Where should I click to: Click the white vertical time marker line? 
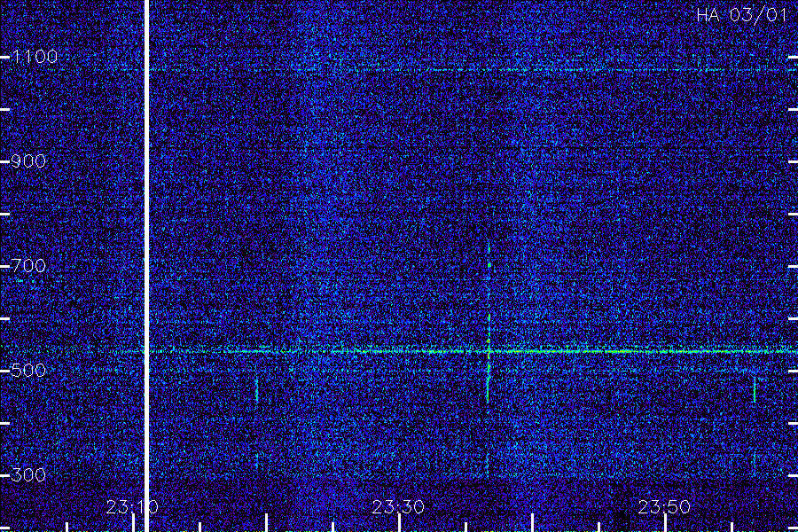(146, 266)
